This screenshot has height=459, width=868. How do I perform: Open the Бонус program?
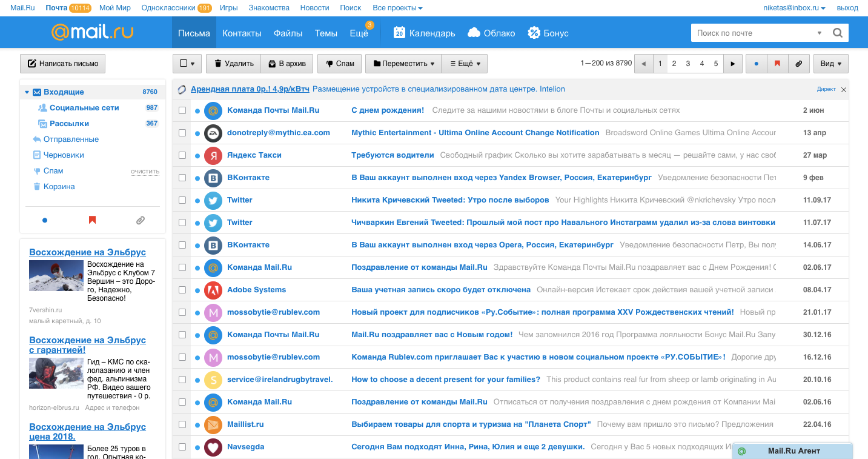point(548,33)
